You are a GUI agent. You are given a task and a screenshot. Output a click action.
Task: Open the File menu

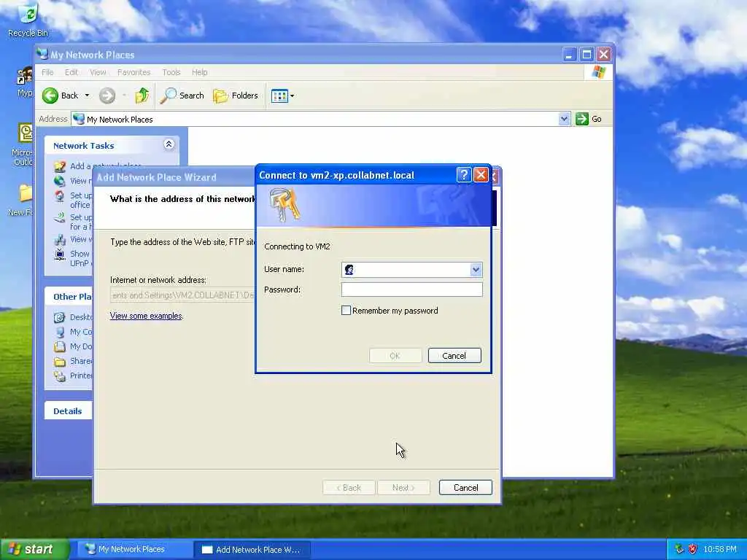point(47,72)
